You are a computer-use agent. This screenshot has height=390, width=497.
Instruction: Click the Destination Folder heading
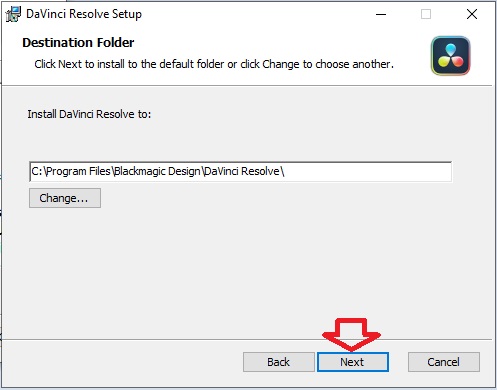tap(78, 43)
